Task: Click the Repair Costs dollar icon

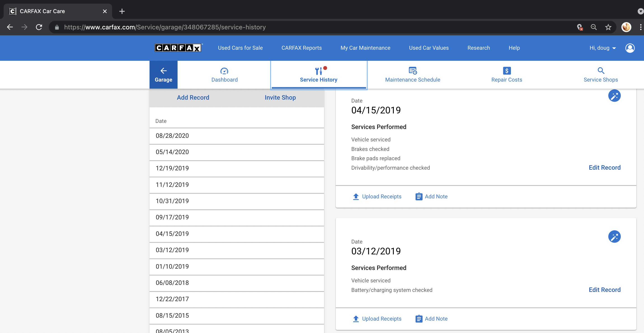Action: (x=507, y=71)
